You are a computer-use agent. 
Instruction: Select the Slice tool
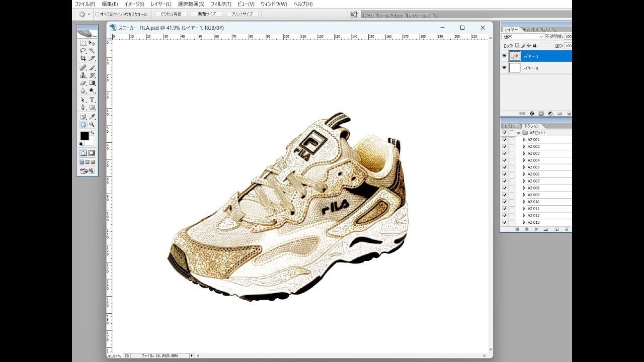[x=92, y=58]
